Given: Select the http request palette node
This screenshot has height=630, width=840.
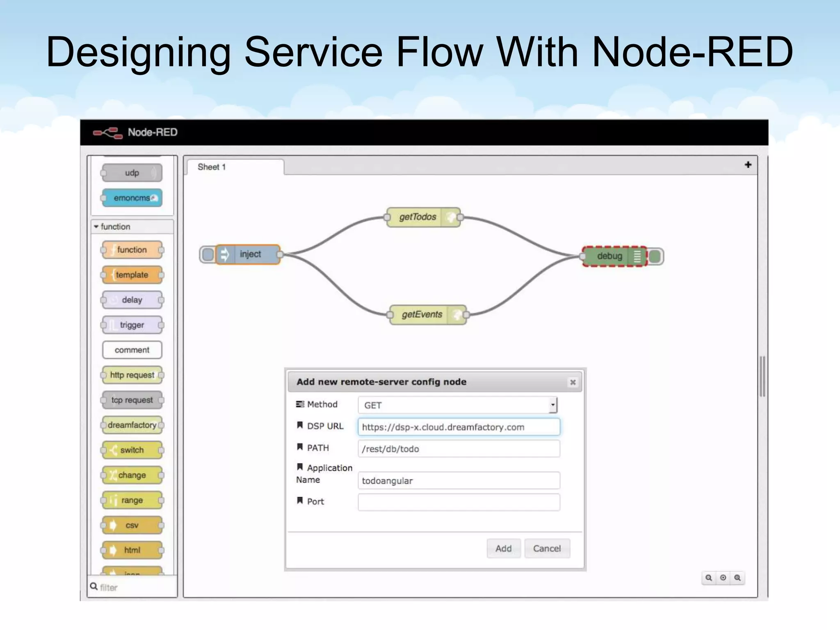Looking at the screenshot, I should tap(132, 375).
